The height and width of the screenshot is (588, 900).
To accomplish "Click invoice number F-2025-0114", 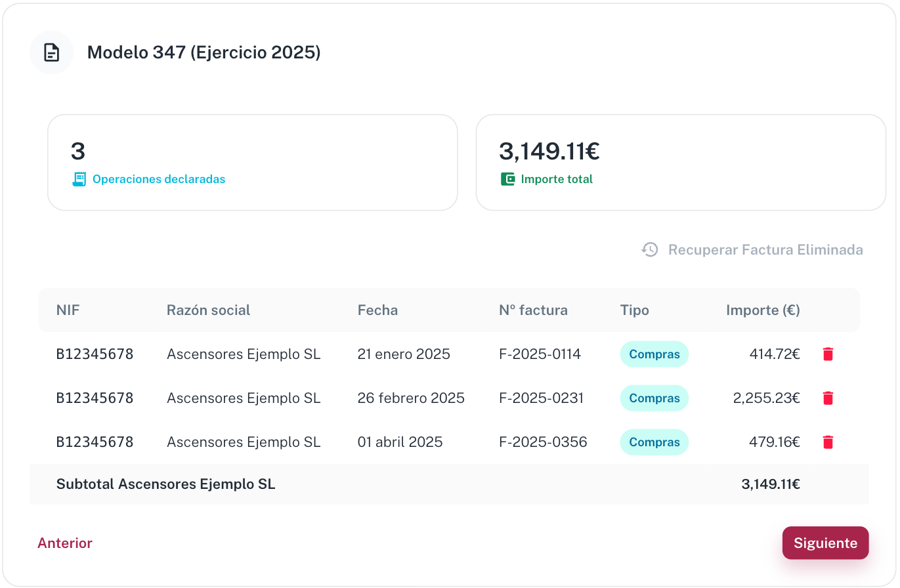I will click(x=540, y=354).
